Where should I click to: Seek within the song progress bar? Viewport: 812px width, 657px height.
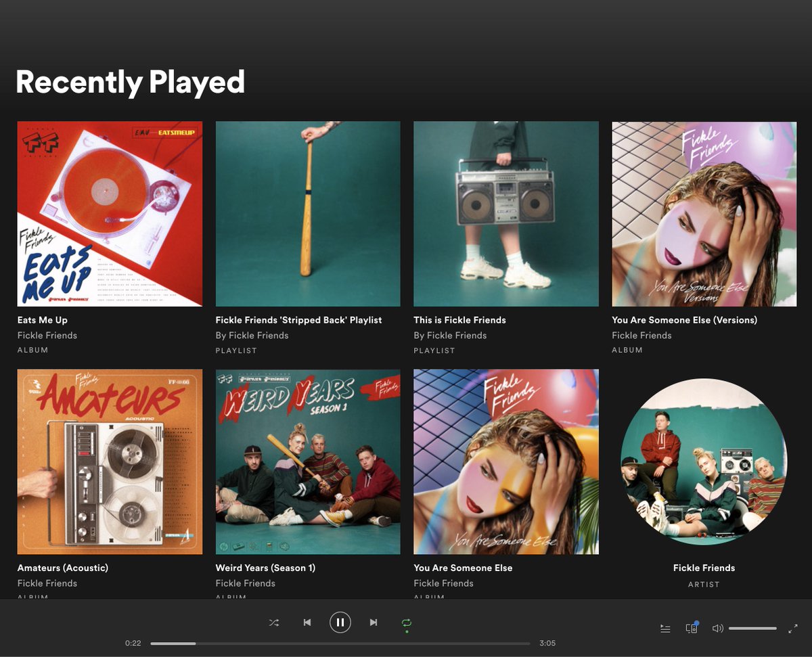[x=340, y=643]
